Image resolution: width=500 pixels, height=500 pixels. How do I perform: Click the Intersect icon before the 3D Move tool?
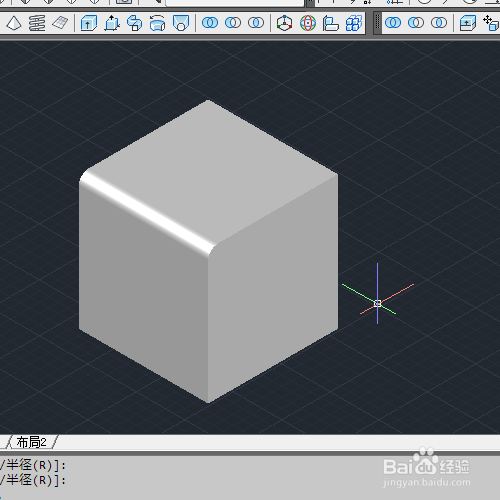coord(256,23)
